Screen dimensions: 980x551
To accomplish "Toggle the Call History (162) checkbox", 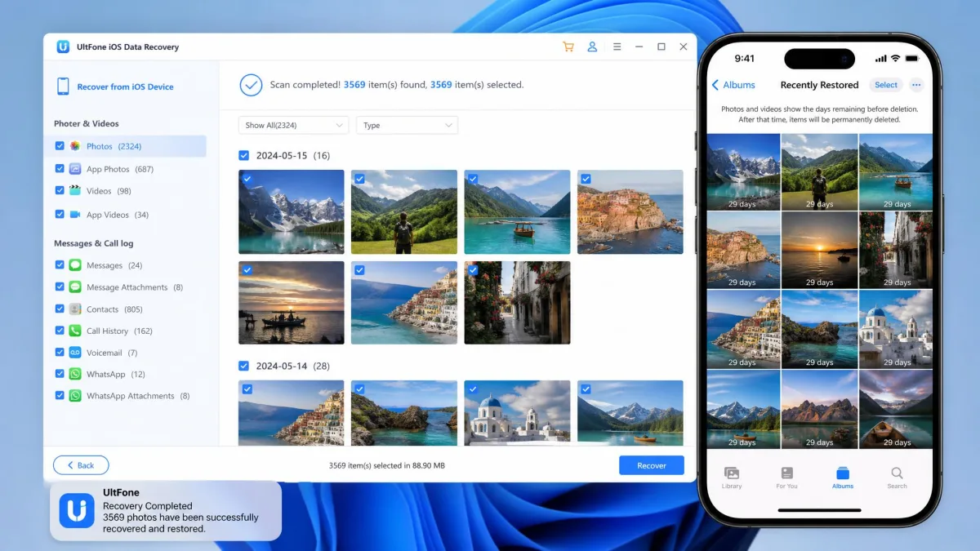I will coord(60,331).
